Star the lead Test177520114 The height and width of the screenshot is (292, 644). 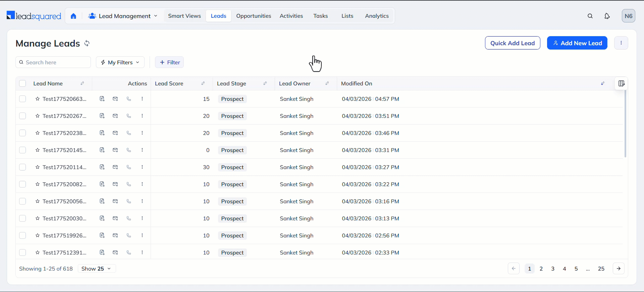coord(38,167)
